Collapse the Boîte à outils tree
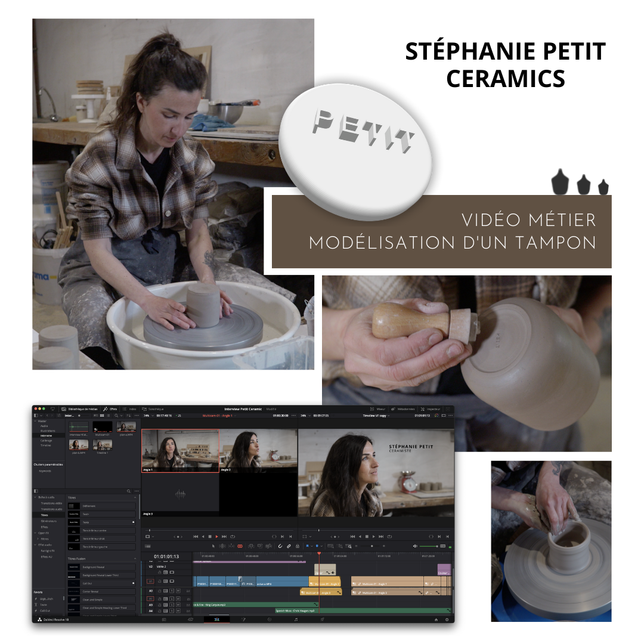 click(35, 497)
